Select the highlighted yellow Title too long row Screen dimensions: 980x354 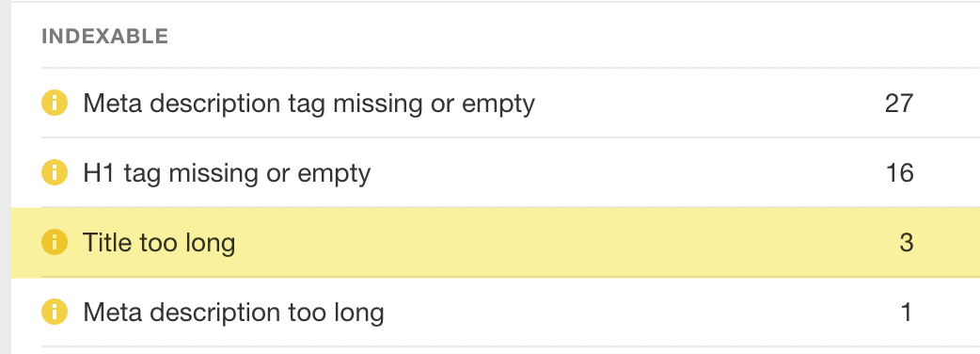[x=496, y=242]
